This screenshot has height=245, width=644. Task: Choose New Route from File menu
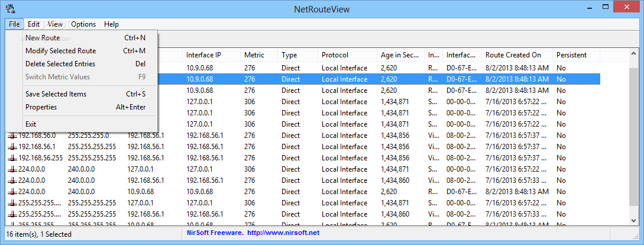82,38
